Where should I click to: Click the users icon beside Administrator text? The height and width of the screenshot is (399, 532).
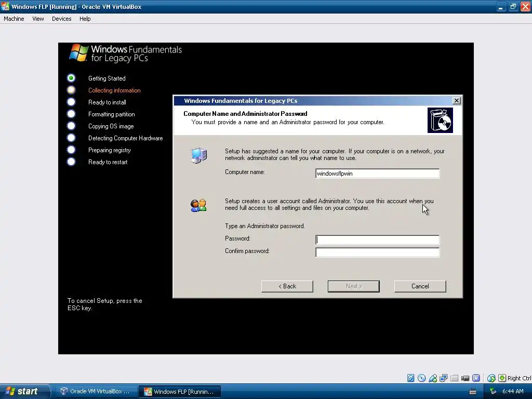(198, 205)
